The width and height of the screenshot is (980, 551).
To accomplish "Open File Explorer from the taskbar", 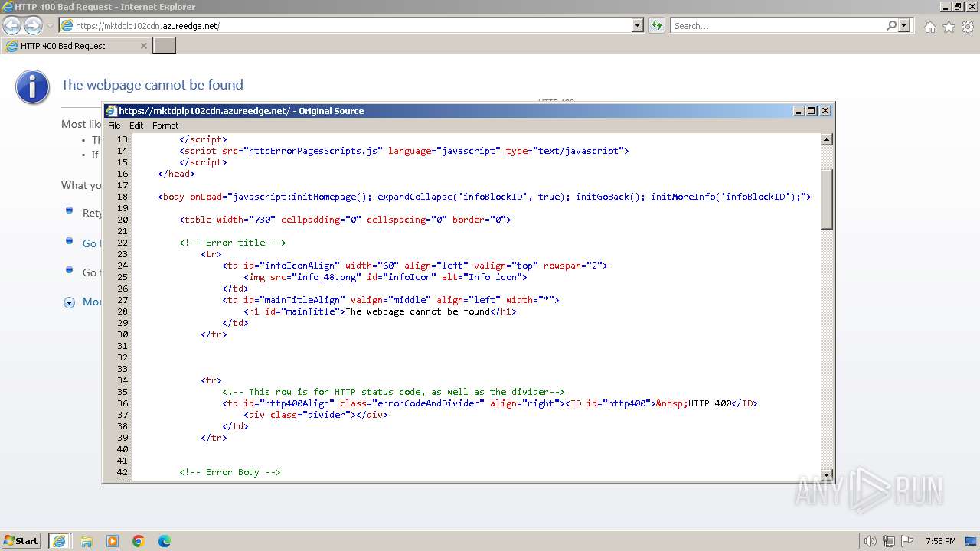I will coord(87,541).
